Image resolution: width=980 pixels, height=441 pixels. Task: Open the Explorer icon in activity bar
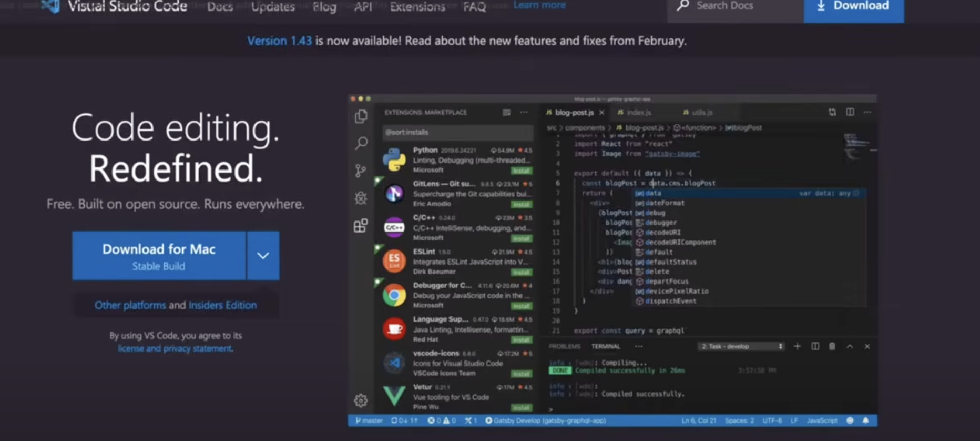pos(361,116)
